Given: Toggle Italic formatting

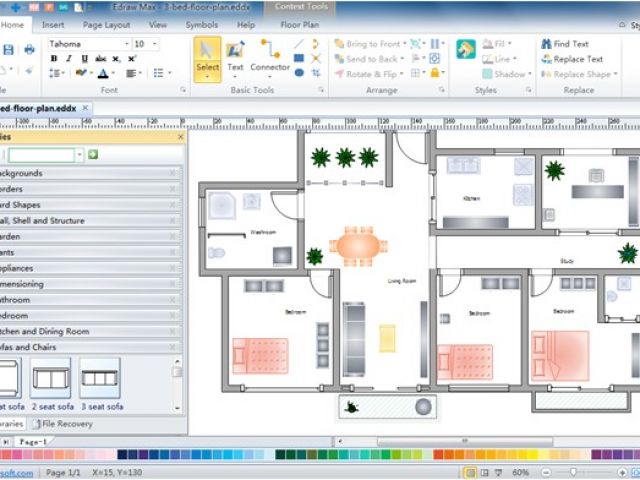Looking at the screenshot, I should (69, 59).
